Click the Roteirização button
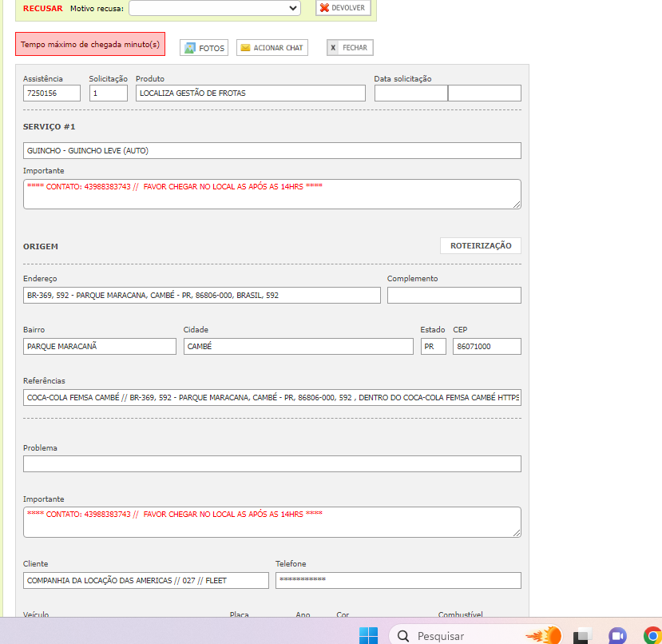Viewport: 662px width, 644px height. coord(480,245)
